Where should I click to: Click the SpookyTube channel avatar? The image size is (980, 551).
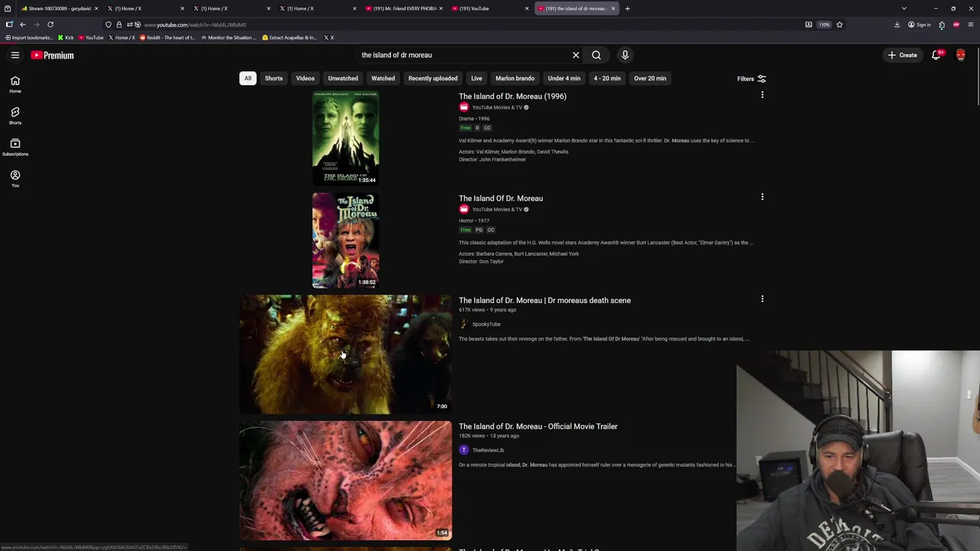463,324
